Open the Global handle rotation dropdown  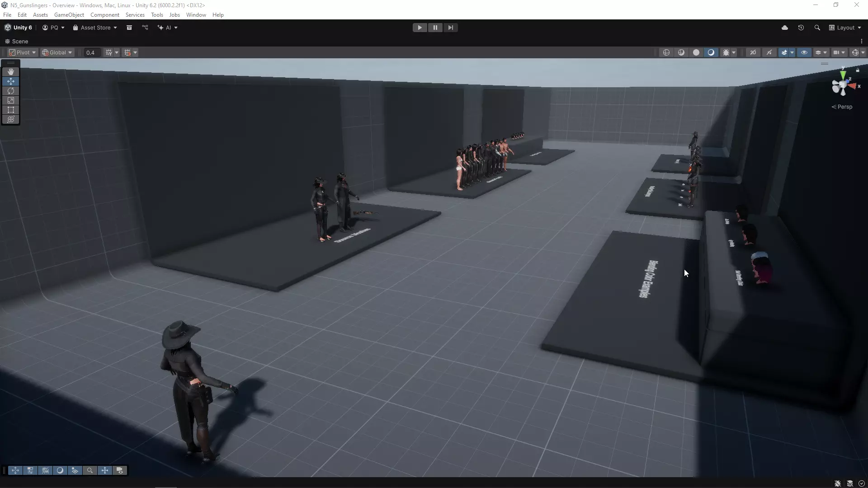coord(57,52)
